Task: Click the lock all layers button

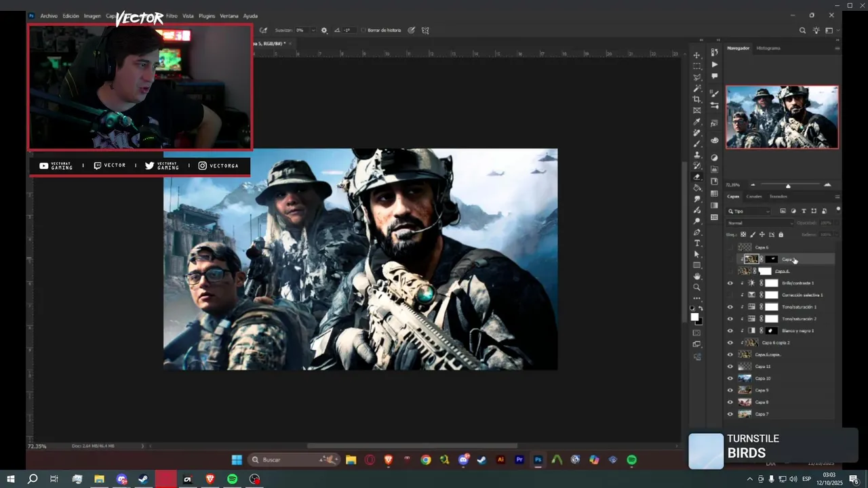Action: coord(781,235)
